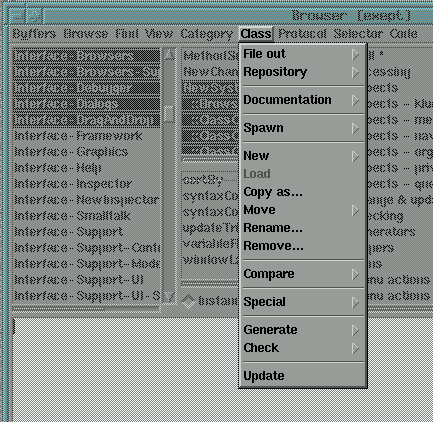Expand the Special submenu arrow
The image size is (433, 422).
pos(355,302)
